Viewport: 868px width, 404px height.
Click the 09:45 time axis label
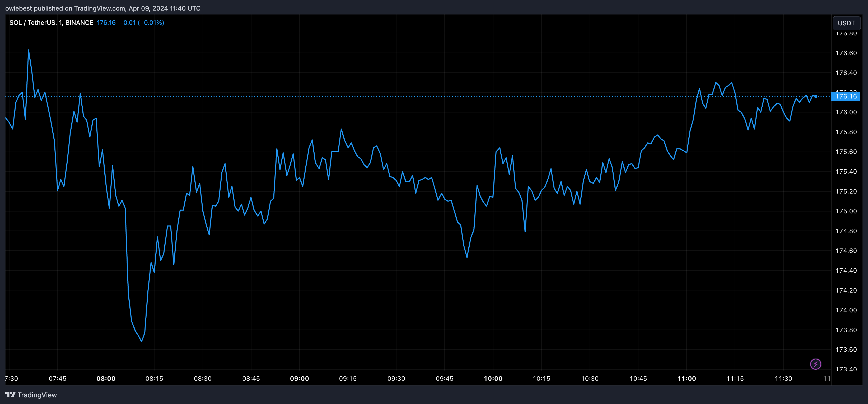pyautogui.click(x=445, y=378)
